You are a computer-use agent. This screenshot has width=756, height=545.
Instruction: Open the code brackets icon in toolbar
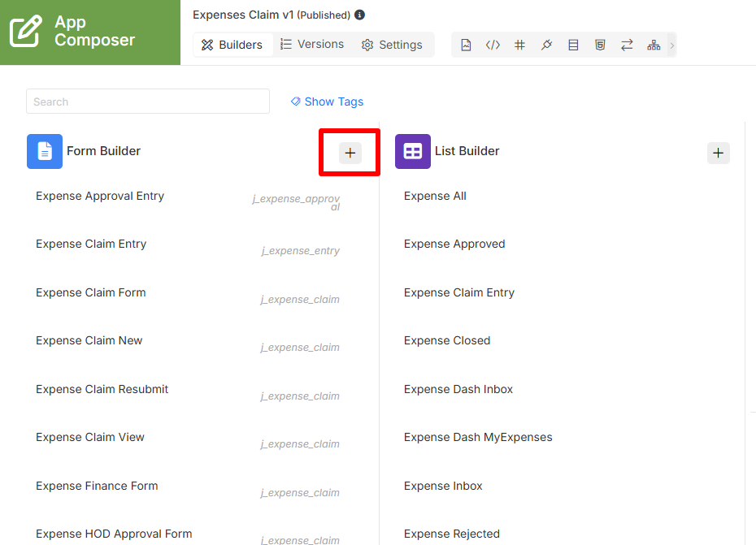(x=493, y=45)
